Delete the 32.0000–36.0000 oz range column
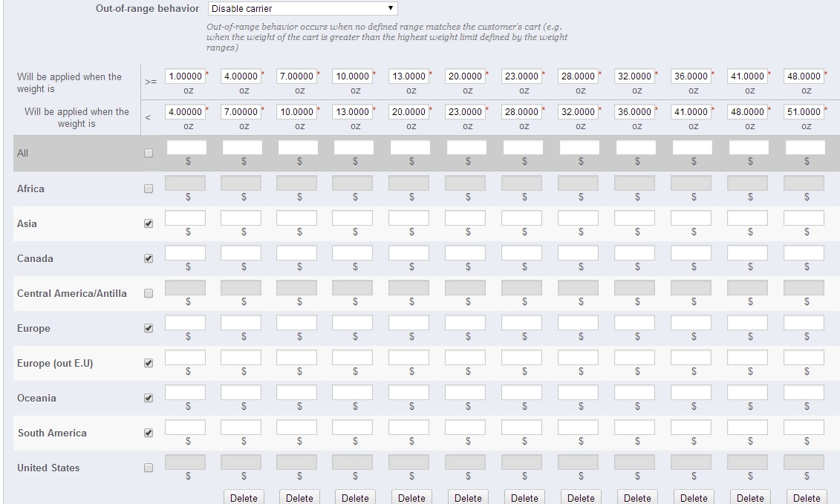The image size is (840, 504). click(637, 497)
